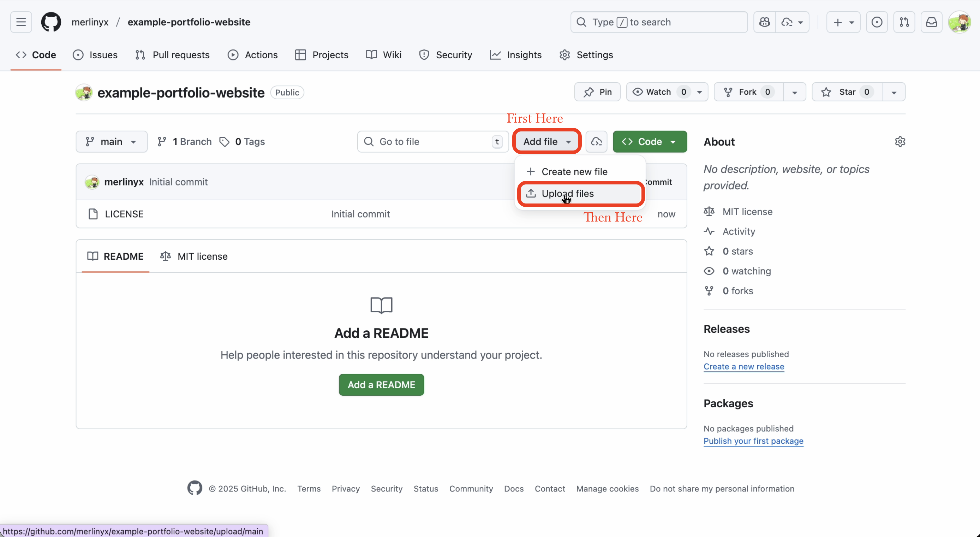Click the LICENSE file icon
980x537 pixels.
[93, 214]
